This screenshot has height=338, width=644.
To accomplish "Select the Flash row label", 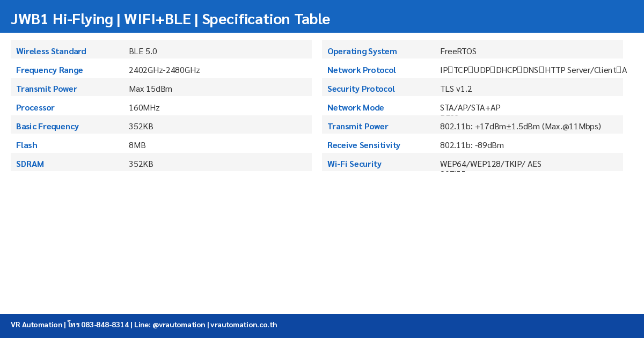I will [x=27, y=145].
